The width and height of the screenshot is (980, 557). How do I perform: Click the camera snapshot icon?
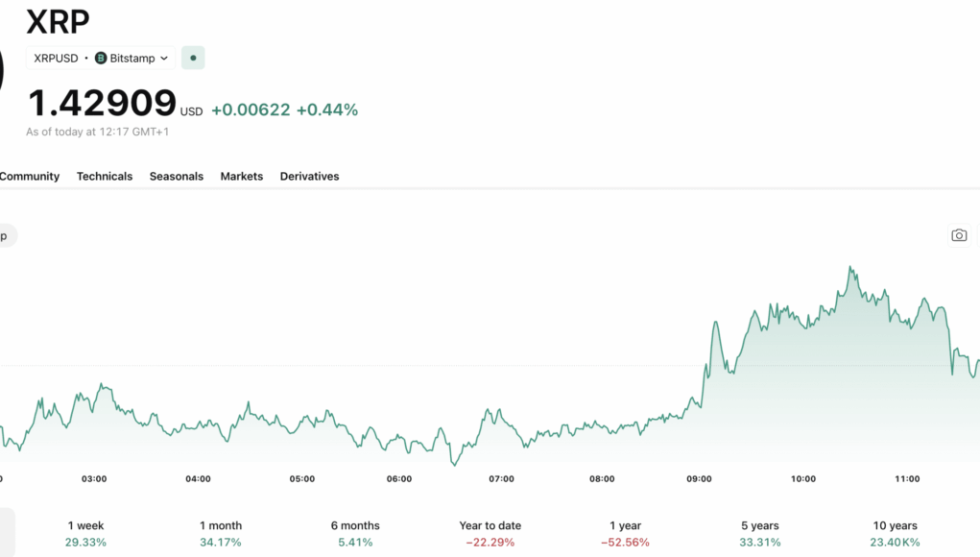[959, 235]
